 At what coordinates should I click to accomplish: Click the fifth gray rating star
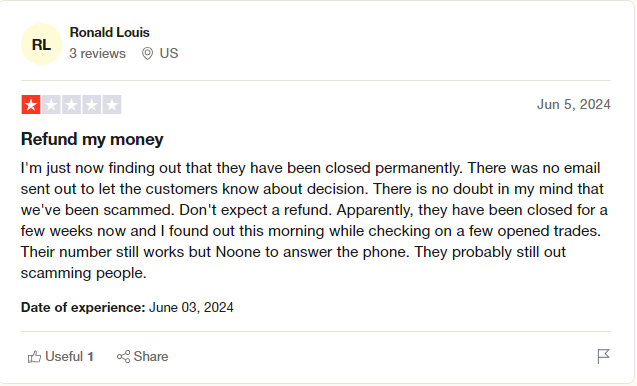click(112, 105)
